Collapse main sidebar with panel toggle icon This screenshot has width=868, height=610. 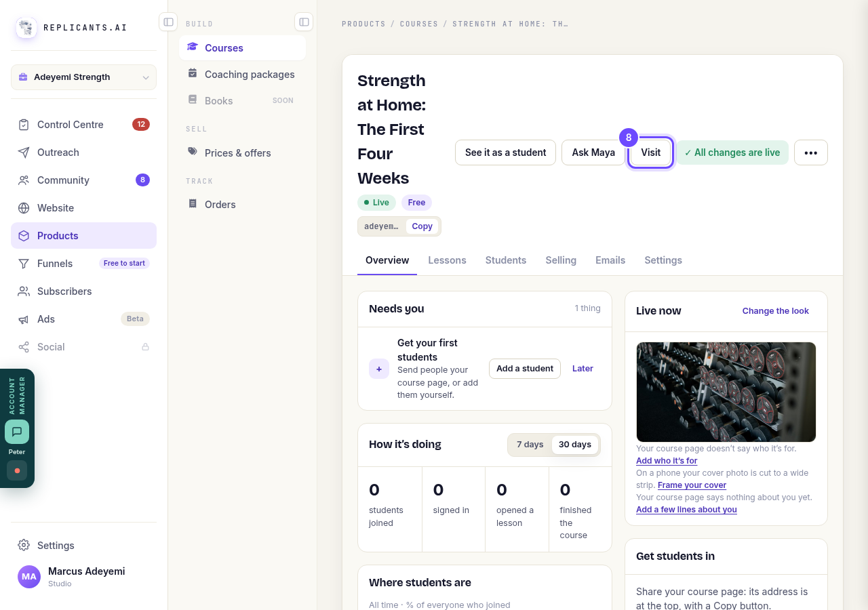[168, 22]
